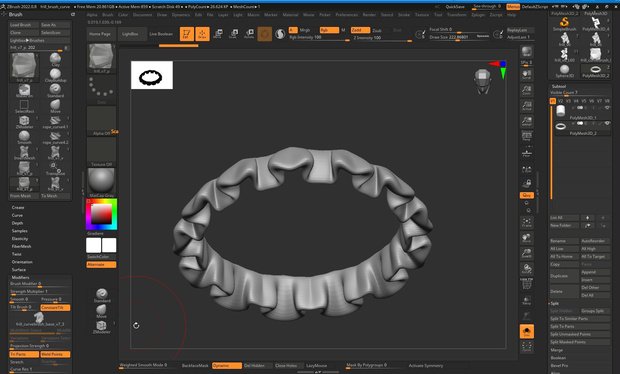620x374 pixels.
Task: Expand the FiberMesh section
Action: (x=21, y=246)
